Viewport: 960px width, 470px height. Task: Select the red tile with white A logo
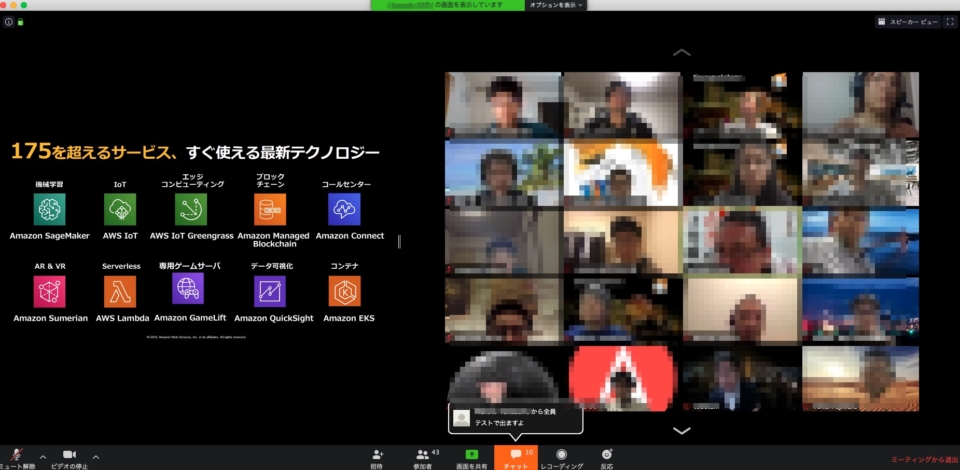tap(623, 378)
